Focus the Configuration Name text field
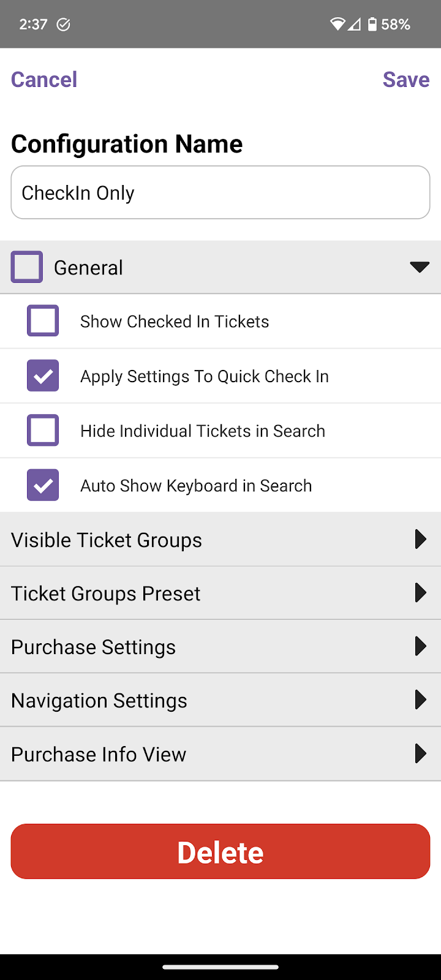The image size is (441, 980). click(221, 192)
